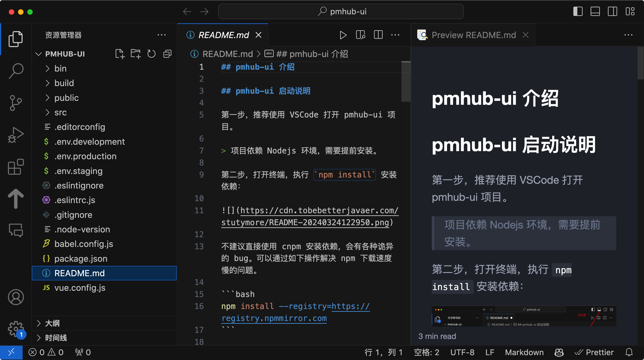Screen dimensions: 644x360
Task: Open preview to the side icon
Action: [x=361, y=35]
